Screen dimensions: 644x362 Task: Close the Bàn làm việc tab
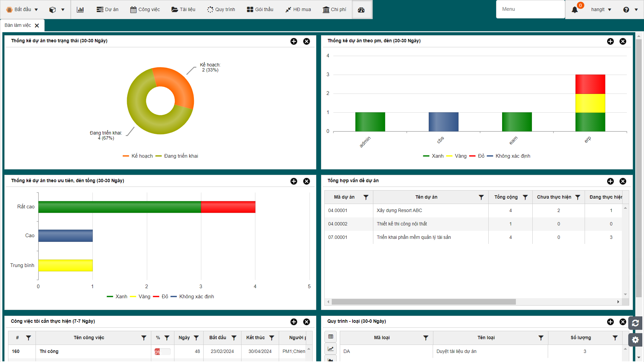tap(37, 25)
